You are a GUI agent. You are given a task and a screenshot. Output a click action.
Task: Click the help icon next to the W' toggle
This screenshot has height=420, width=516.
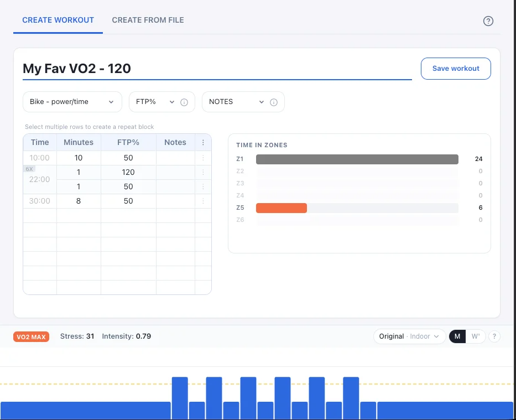tap(494, 336)
